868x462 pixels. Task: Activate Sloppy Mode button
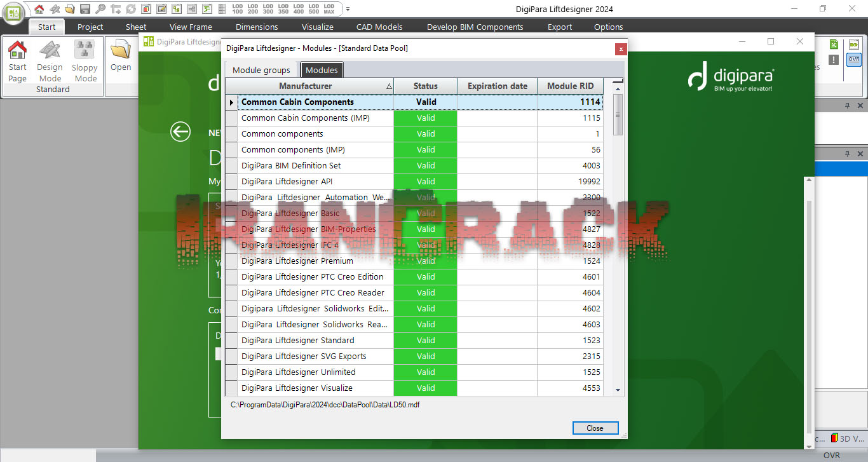(x=85, y=60)
